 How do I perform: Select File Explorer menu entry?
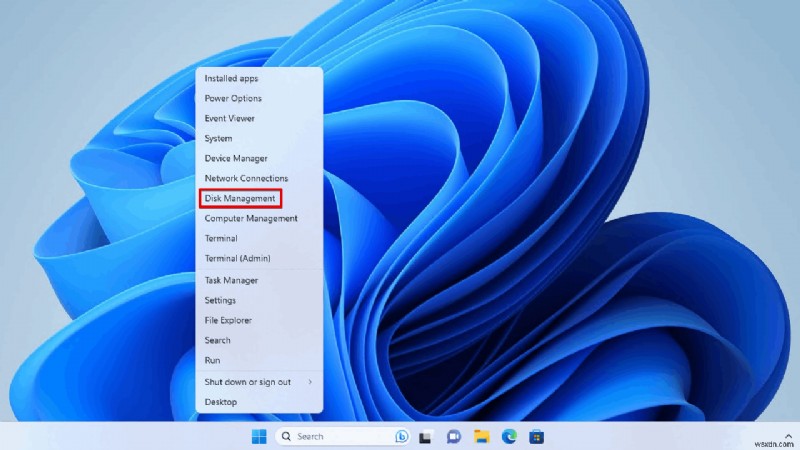tap(259, 320)
